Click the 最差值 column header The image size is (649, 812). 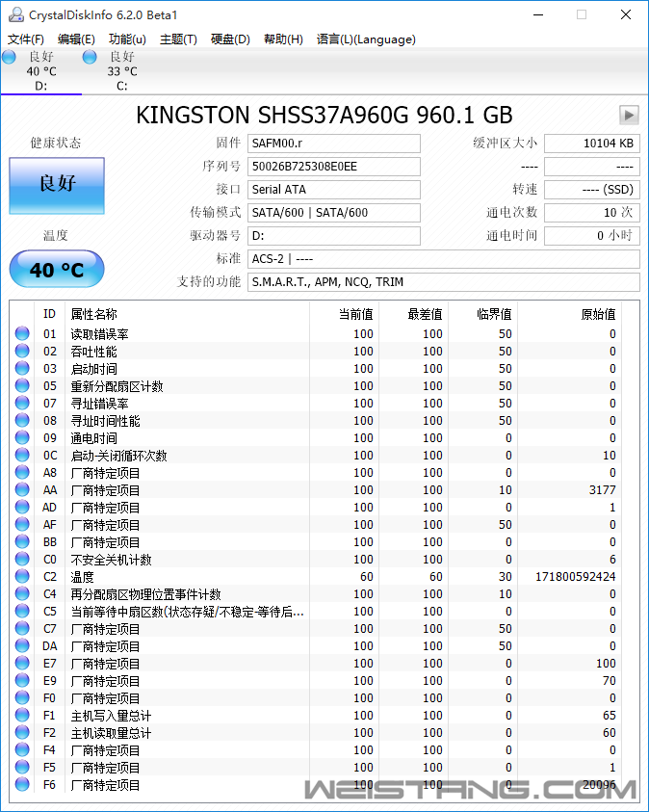point(413,314)
